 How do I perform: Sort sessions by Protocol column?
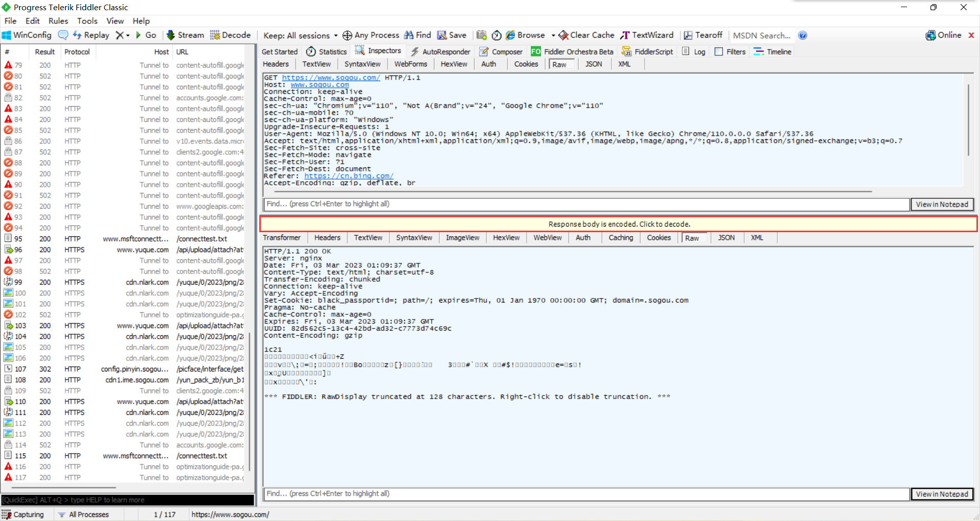77,52
